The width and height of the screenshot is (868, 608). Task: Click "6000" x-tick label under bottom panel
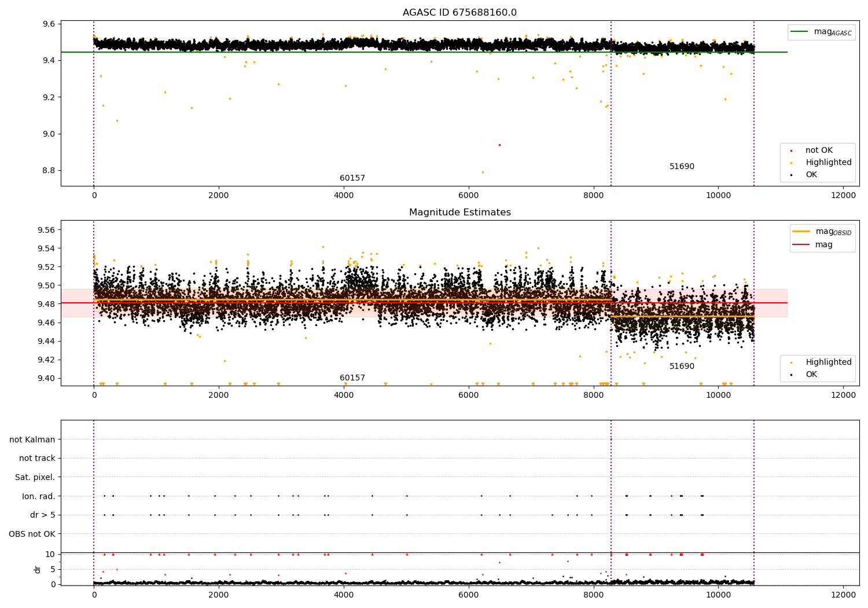[469, 595]
